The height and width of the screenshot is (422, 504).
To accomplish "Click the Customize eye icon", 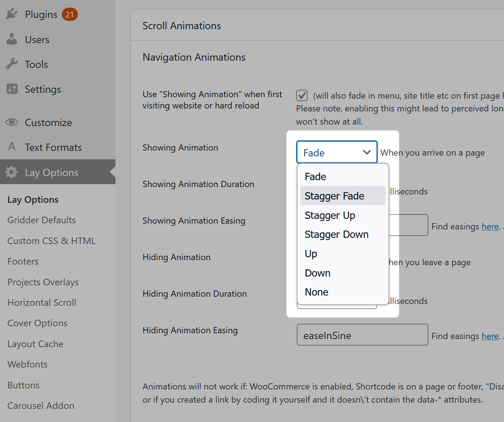I will pyautogui.click(x=11, y=122).
